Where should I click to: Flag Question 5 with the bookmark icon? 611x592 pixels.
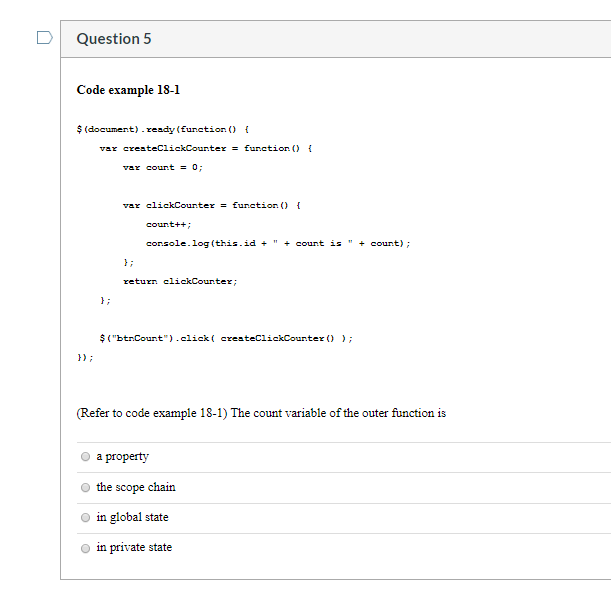44,38
